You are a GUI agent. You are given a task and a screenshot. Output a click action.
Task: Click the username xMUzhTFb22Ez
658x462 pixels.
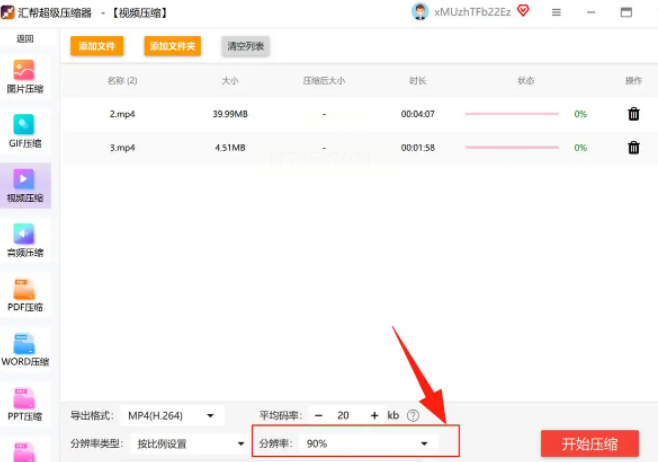[x=473, y=12]
